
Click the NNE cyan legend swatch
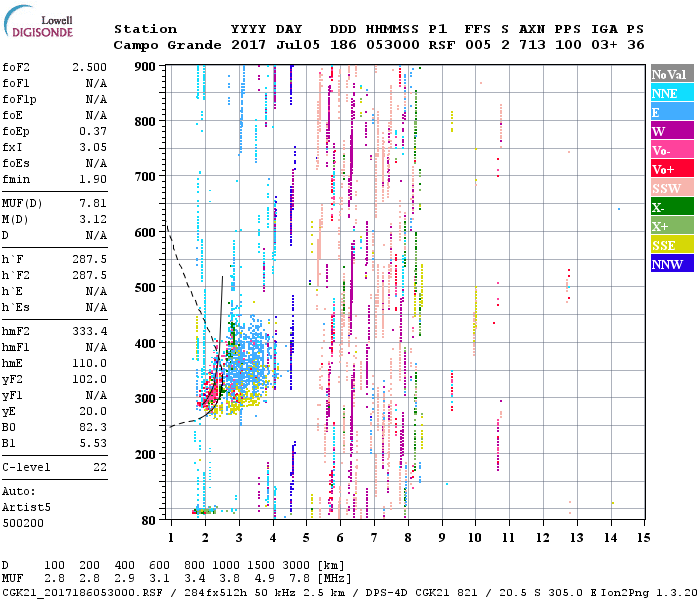671,93
